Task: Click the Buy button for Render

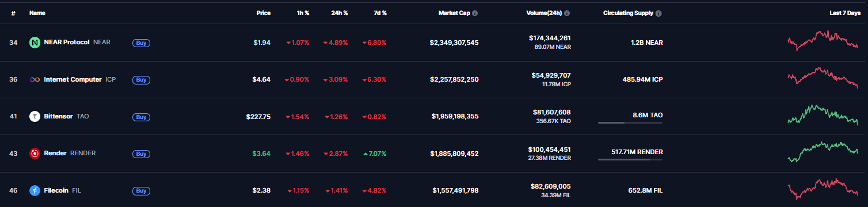Action: [x=141, y=154]
